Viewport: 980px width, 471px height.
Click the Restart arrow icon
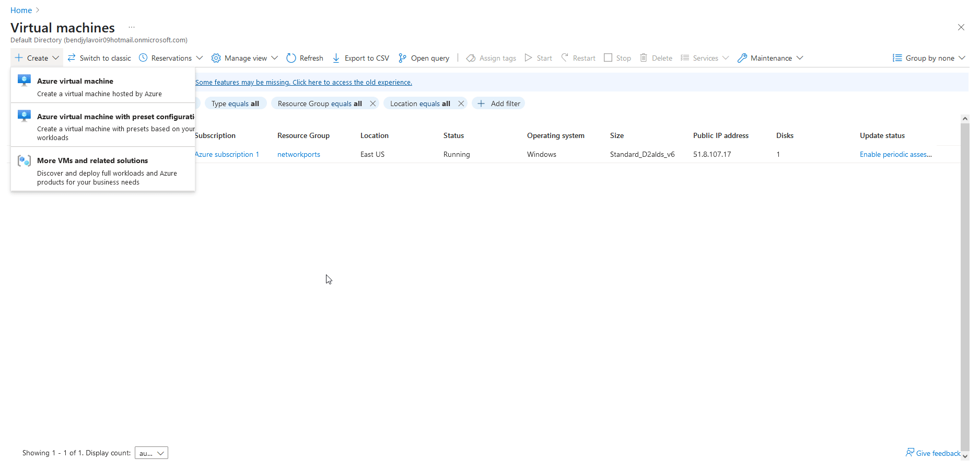click(565, 58)
